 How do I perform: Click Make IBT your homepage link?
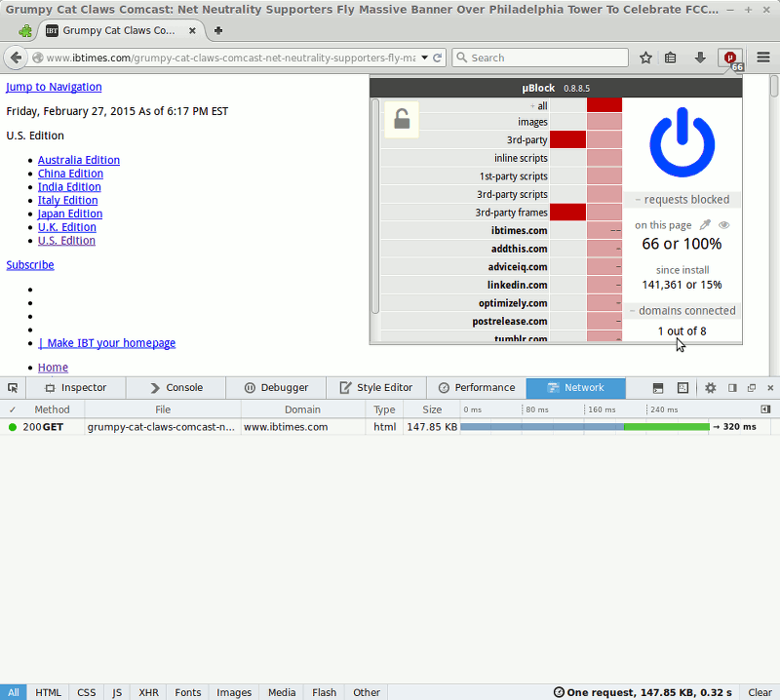(x=107, y=343)
